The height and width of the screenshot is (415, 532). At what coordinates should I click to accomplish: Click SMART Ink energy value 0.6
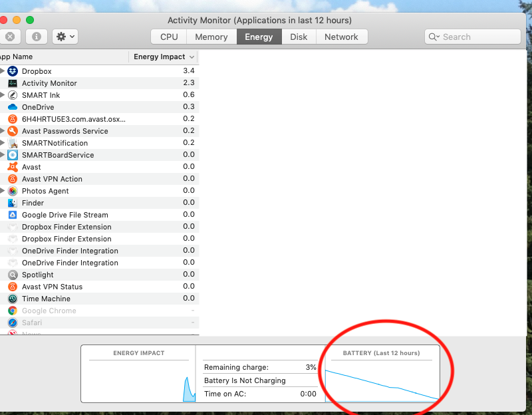click(x=189, y=94)
